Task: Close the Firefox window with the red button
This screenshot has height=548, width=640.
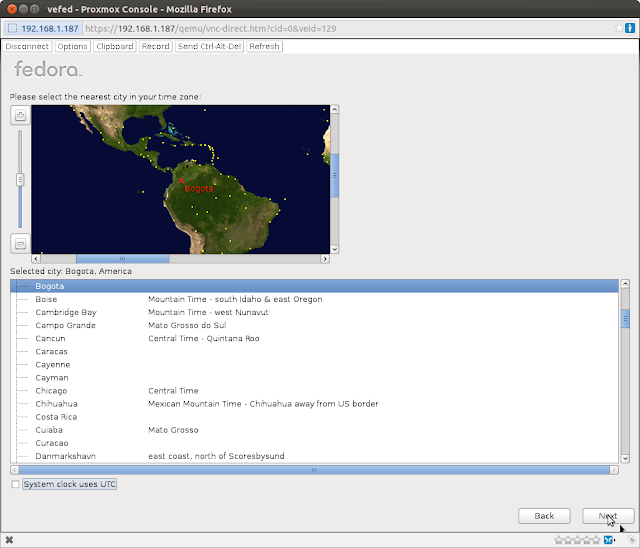Action: click(x=12, y=9)
